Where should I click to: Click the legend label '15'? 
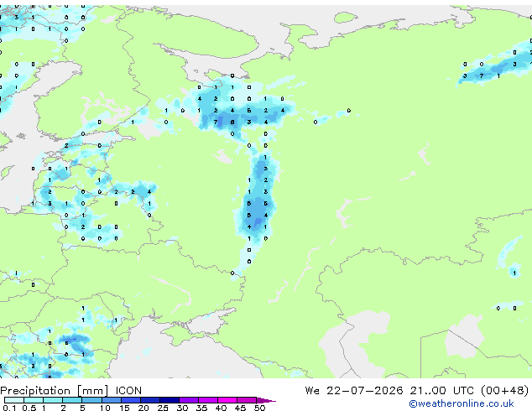click(124, 408)
